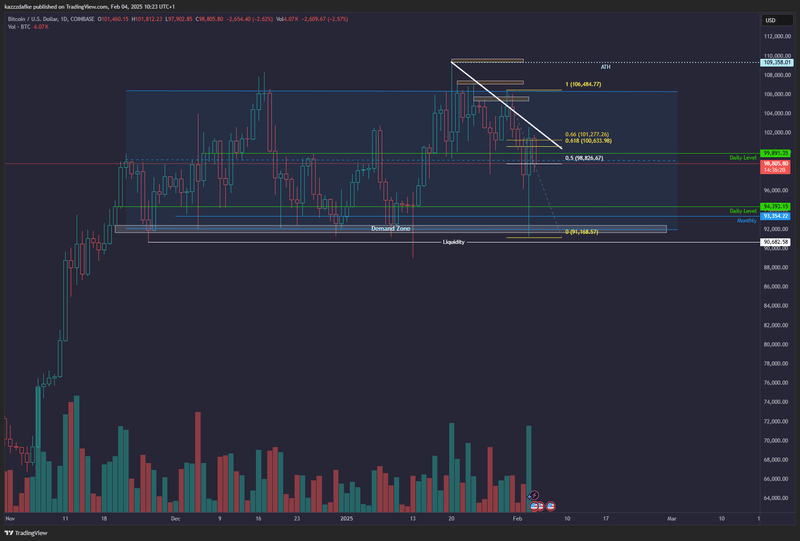
Task: Click the 99,893.35 green price tag
Action: 776,153
